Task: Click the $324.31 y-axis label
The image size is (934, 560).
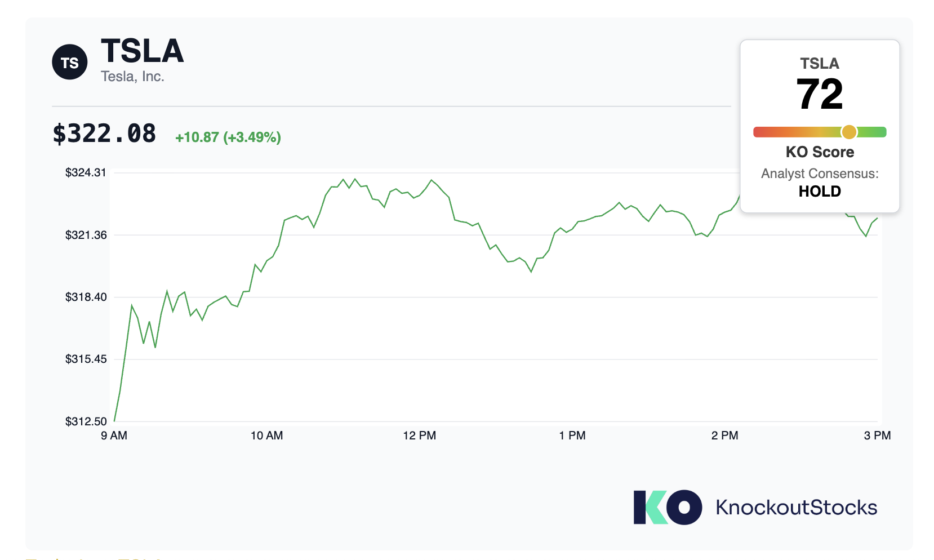Action: [x=86, y=172]
